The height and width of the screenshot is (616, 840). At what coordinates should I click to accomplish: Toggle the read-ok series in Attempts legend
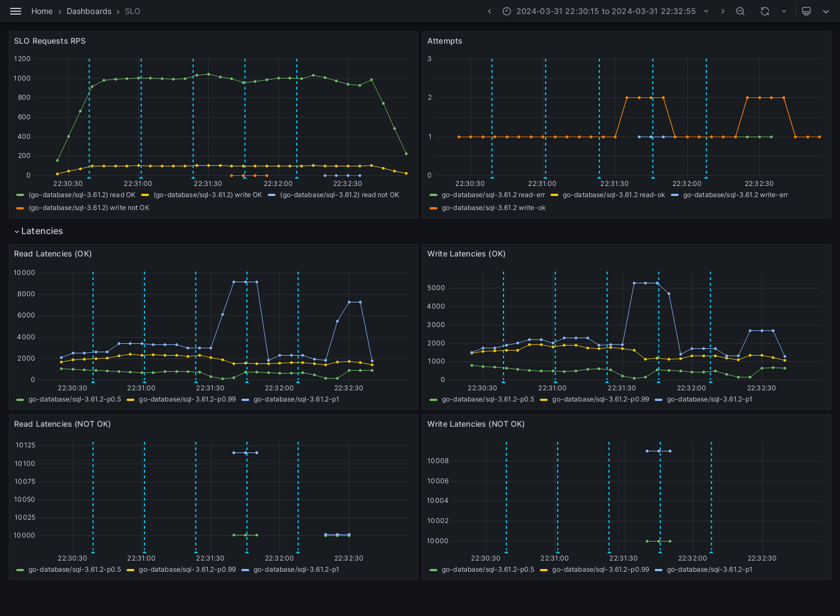(x=614, y=195)
